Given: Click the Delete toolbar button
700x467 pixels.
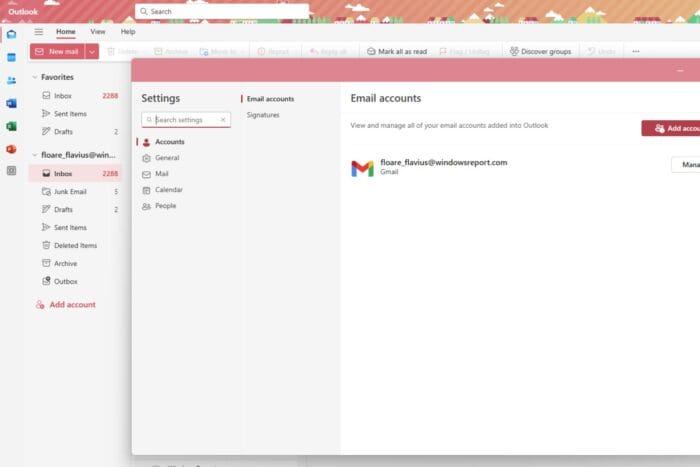Looking at the screenshot, I should [x=123, y=52].
